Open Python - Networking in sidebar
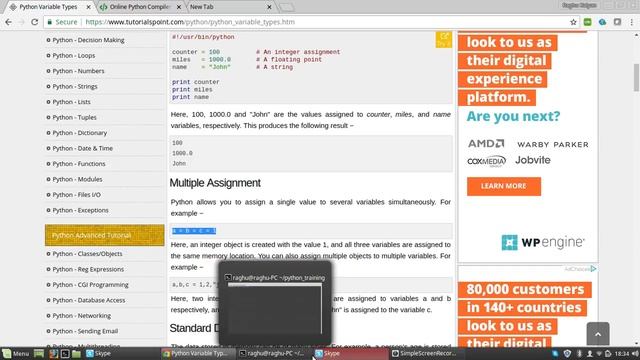Screen dimensions: 640x360 (x=82, y=316)
